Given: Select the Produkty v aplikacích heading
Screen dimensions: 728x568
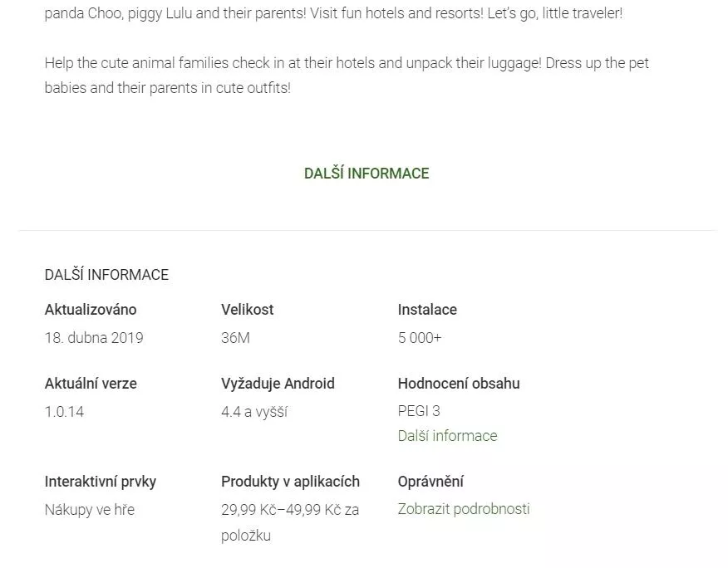Looking at the screenshot, I should coord(290,482).
